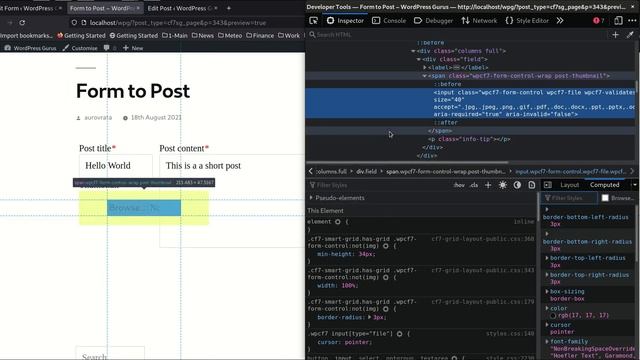Collapse the div class="field" node
The height and width of the screenshot is (360, 640).
click(x=419, y=59)
